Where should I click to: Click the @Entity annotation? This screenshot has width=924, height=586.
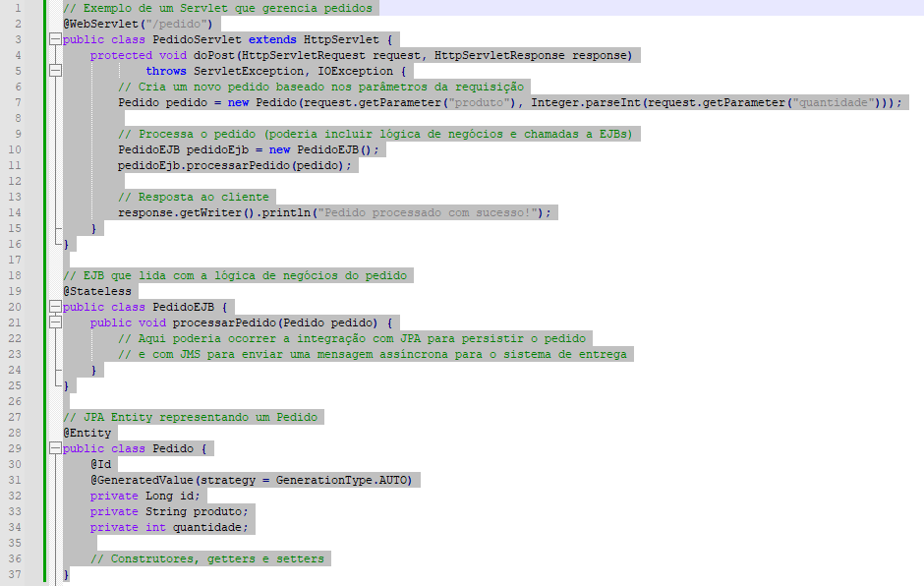coord(87,433)
